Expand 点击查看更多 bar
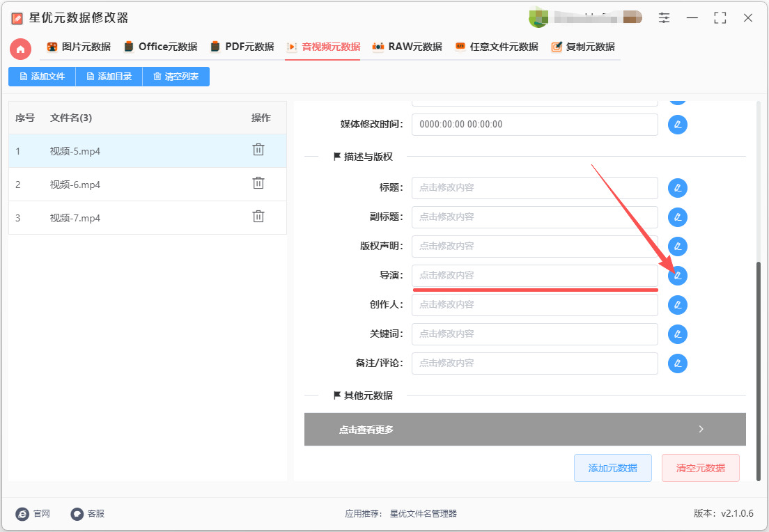Image resolution: width=769 pixels, height=532 pixels. click(525, 429)
